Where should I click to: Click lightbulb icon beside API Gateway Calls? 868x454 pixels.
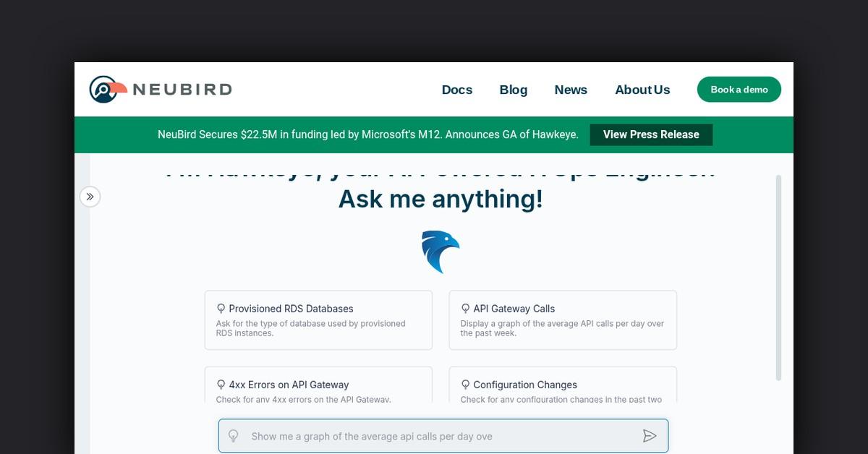click(465, 309)
